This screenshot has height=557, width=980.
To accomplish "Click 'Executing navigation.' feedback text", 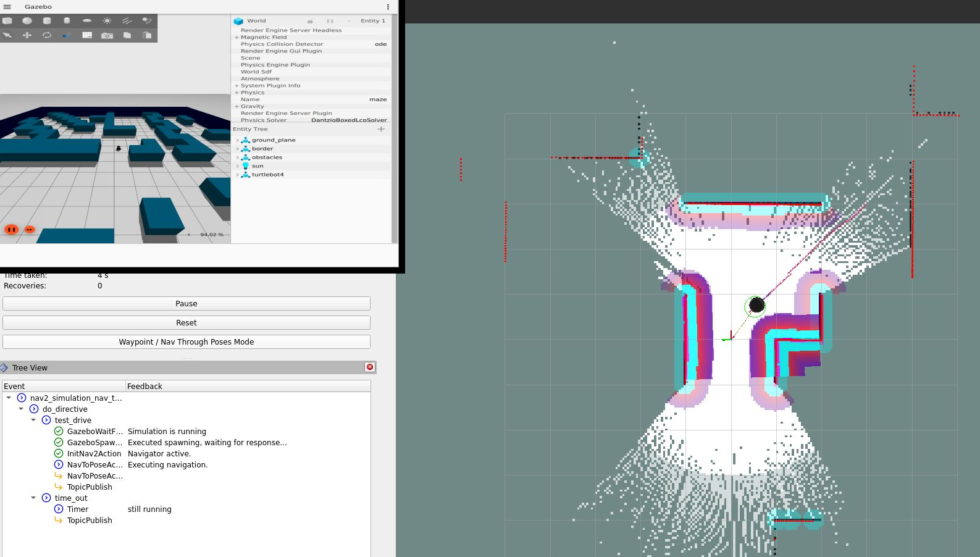I will (168, 465).
